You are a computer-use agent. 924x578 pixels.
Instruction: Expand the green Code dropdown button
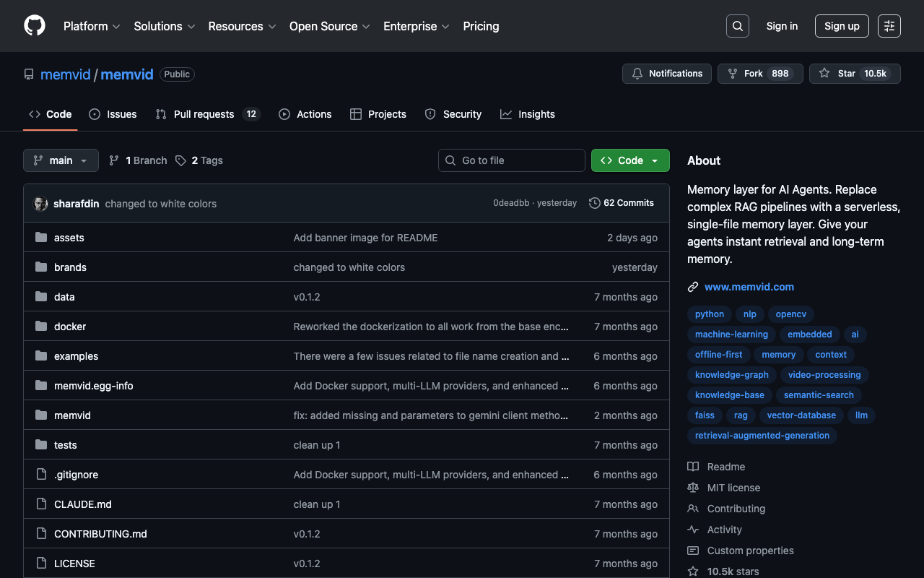coord(629,160)
